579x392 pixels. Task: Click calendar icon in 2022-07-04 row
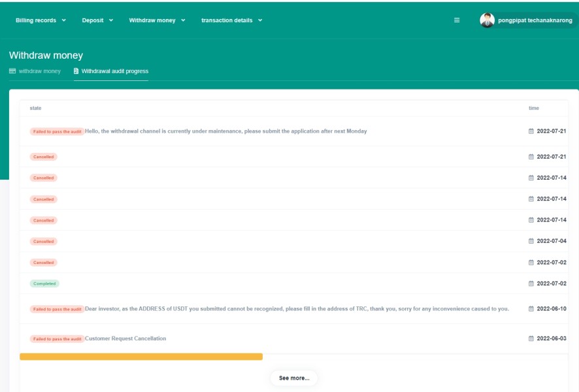[531, 241]
